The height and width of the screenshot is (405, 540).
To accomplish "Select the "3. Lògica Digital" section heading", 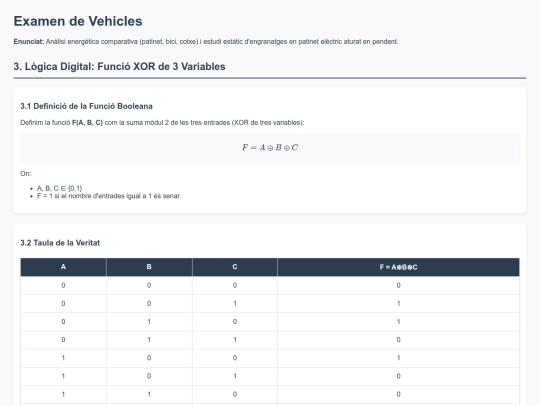I will 119,66.
